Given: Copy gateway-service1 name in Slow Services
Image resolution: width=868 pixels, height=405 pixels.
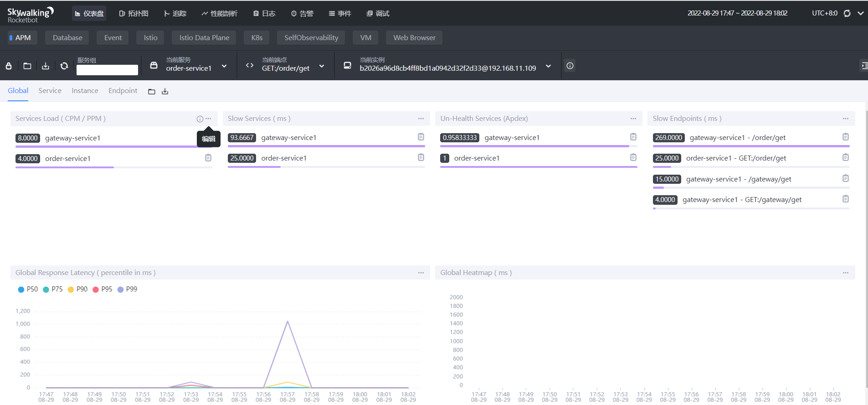Looking at the screenshot, I should pyautogui.click(x=421, y=137).
